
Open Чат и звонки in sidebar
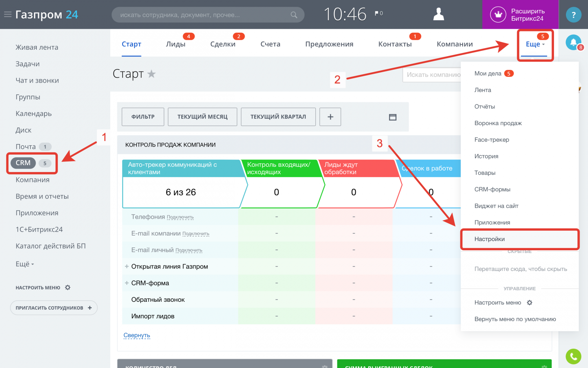click(x=37, y=80)
